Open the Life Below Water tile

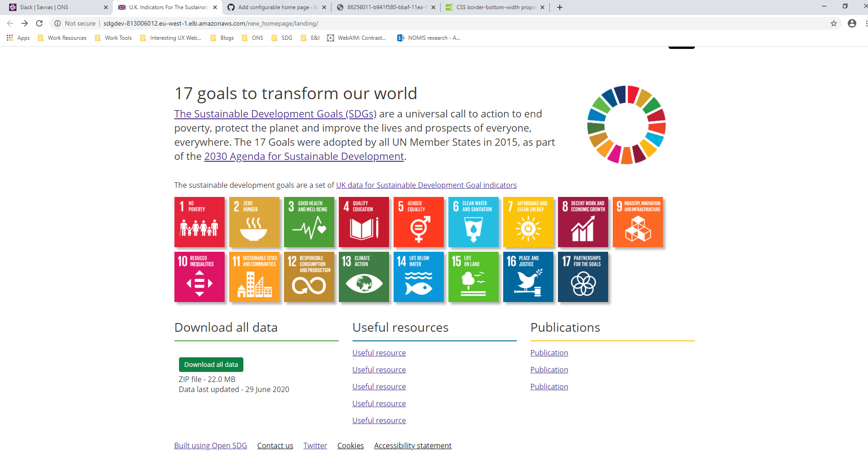(419, 277)
